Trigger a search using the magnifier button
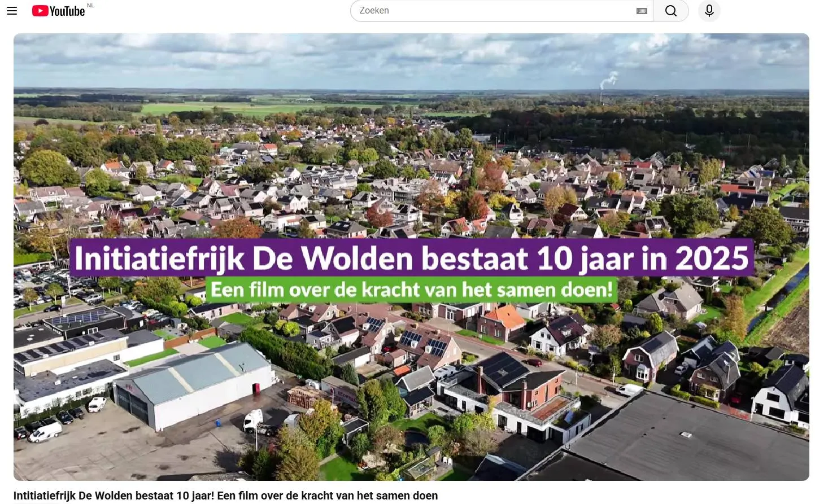Screen dimensions: 815x504 [x=671, y=11]
